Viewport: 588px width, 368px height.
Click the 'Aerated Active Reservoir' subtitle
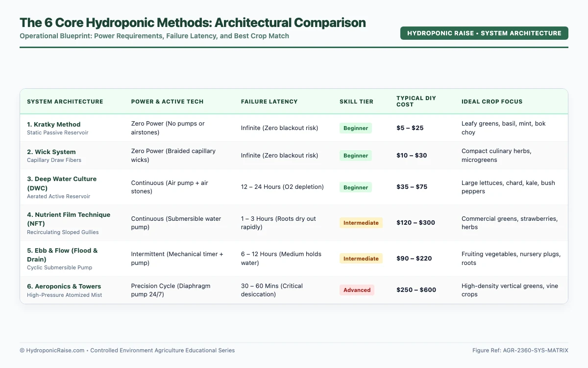tap(59, 196)
